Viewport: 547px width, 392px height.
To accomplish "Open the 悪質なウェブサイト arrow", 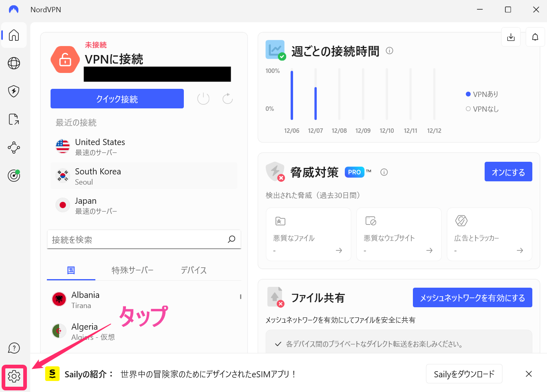I will 429,251.
